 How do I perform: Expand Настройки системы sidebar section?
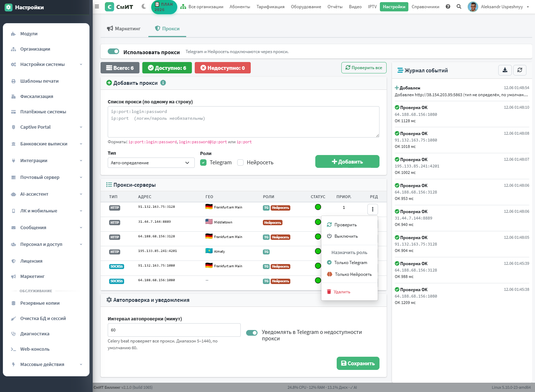coord(46,65)
